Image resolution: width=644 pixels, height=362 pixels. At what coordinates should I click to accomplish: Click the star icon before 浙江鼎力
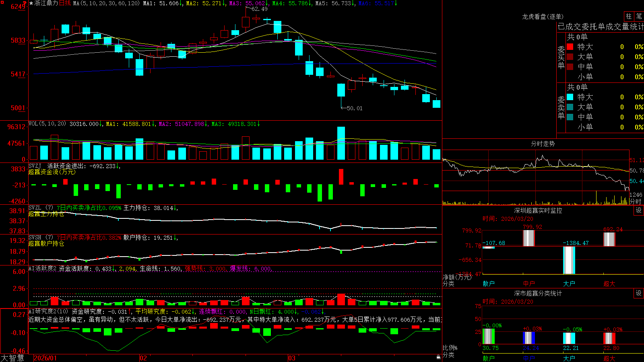(31, 3)
